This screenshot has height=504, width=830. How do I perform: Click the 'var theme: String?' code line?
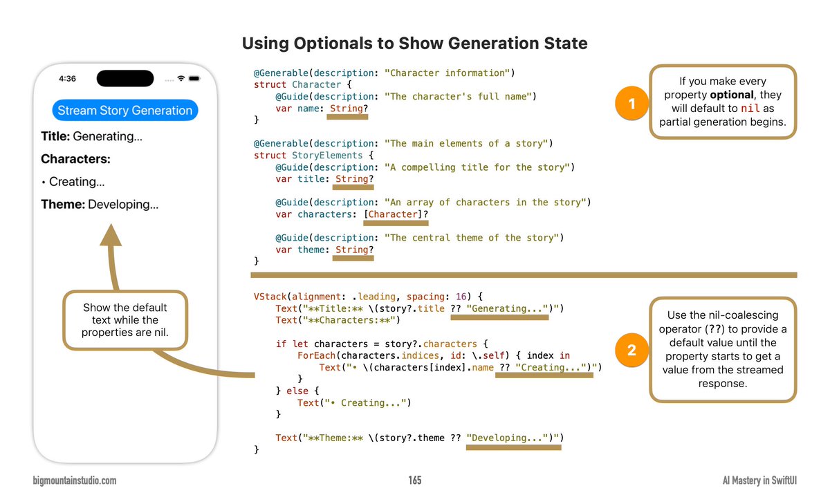324,250
